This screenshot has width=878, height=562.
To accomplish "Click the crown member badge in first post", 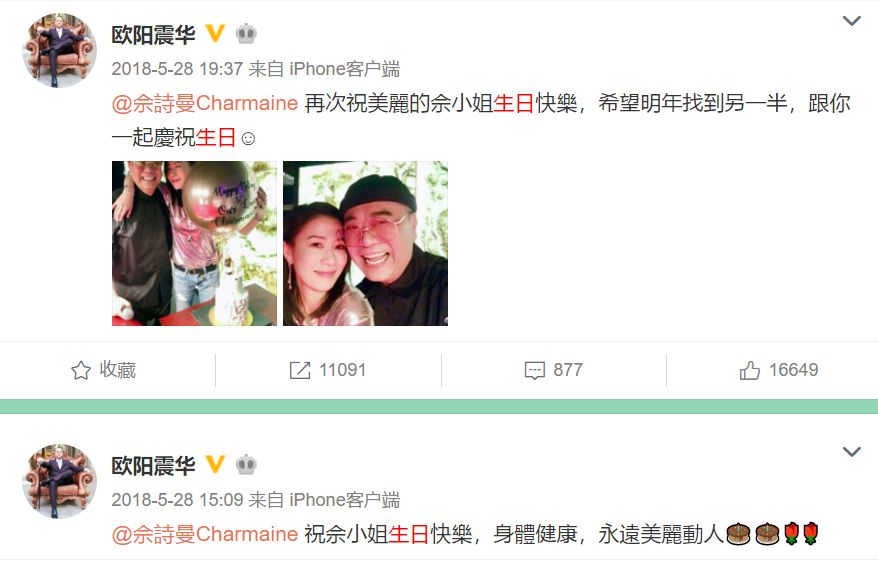I will pos(246,34).
